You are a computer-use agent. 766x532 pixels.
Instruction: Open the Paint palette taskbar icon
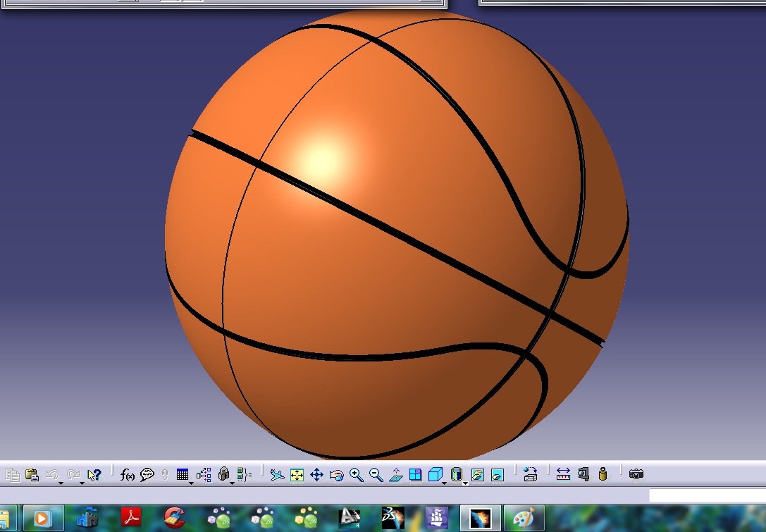[x=524, y=518]
